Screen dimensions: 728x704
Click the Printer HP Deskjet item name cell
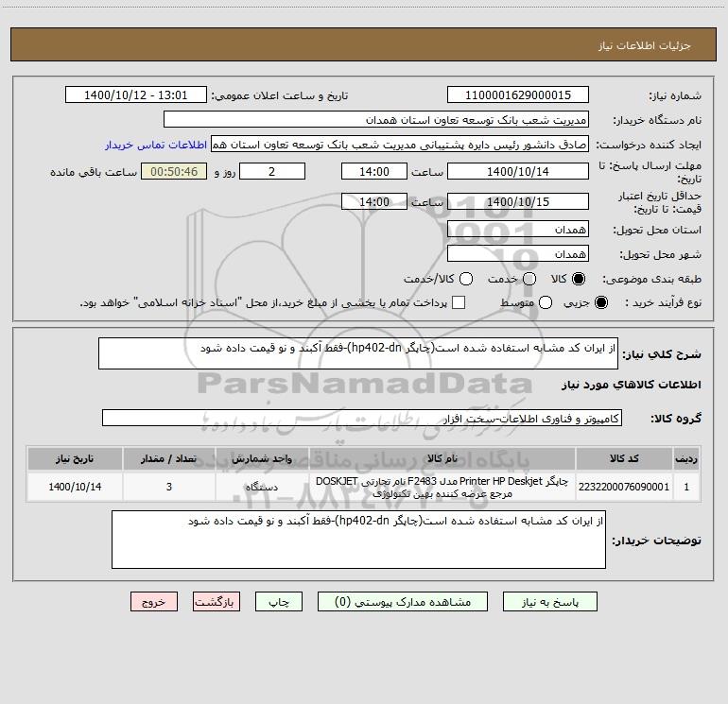tap(442, 487)
